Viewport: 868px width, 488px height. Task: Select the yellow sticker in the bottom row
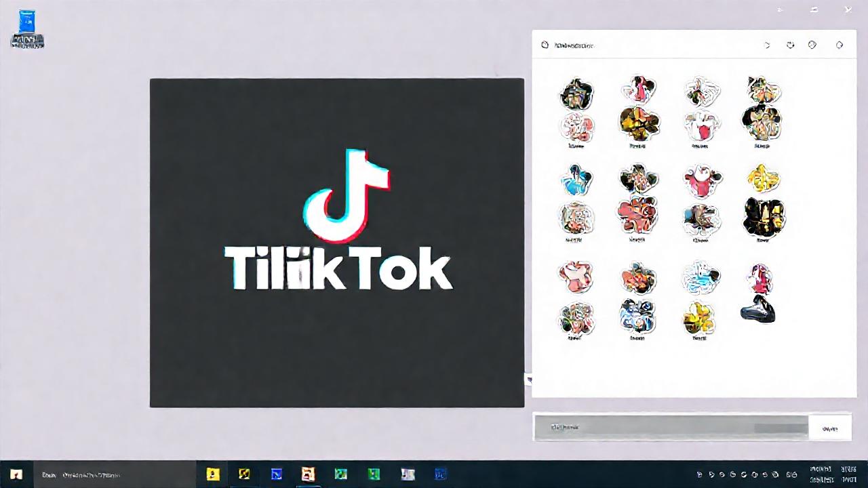pos(699,317)
